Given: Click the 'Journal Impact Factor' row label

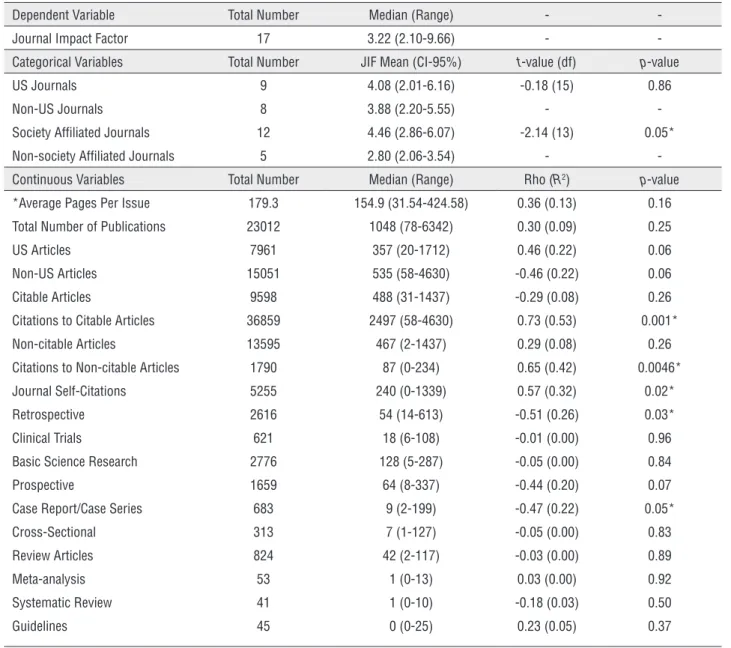Looking at the screenshot, I should pyautogui.click(x=70, y=39).
